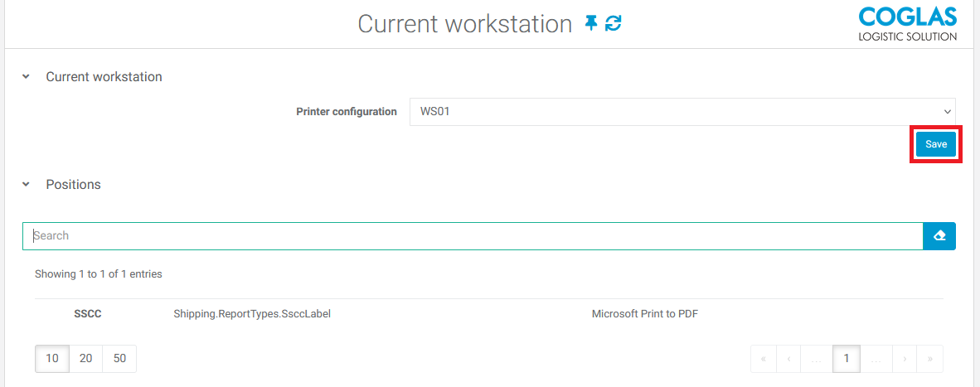
Task: Collapse the Positions section
Action: pyautogui.click(x=26, y=185)
